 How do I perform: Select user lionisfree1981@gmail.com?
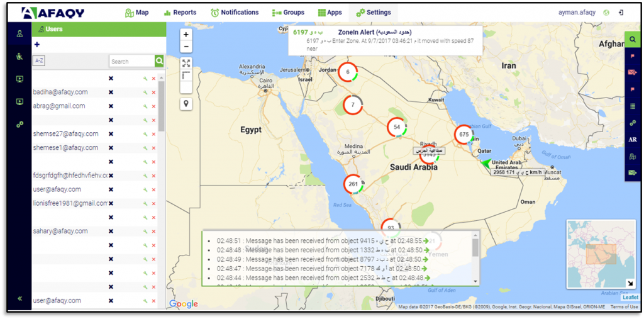[x=70, y=203]
